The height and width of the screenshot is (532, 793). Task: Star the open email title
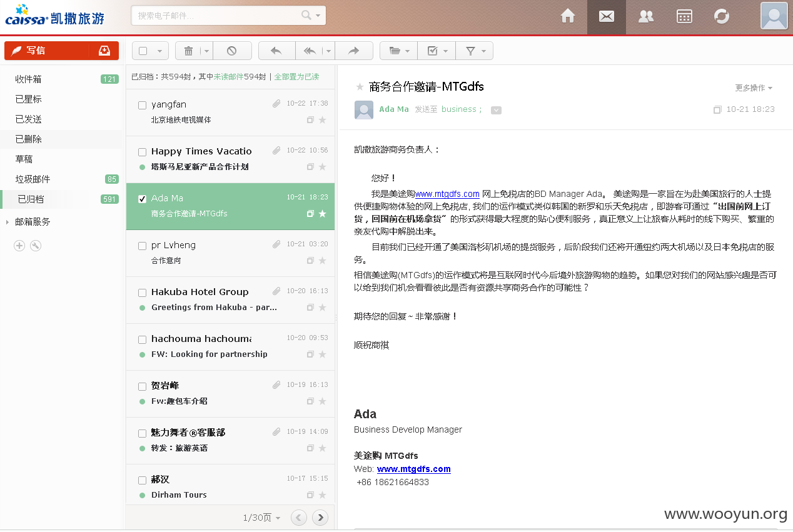pos(360,87)
